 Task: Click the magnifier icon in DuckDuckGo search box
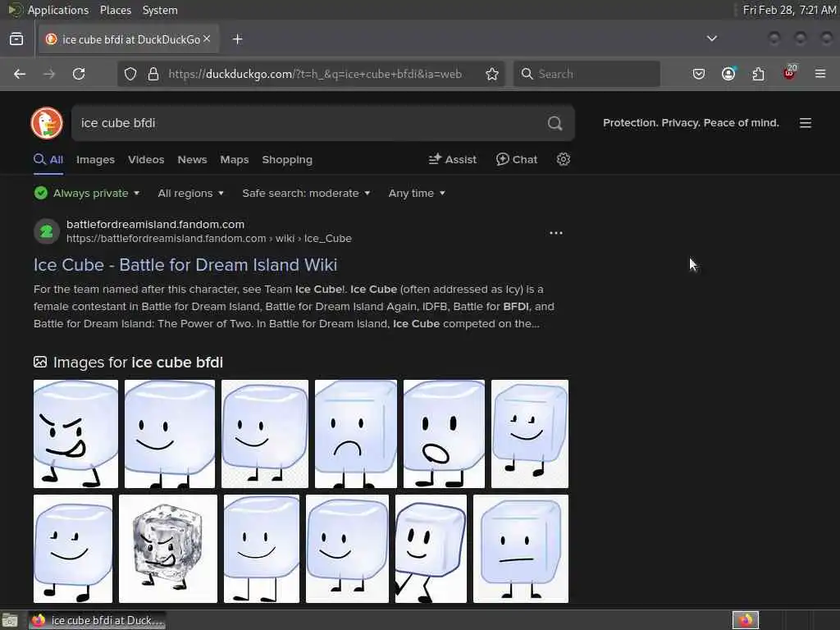point(555,123)
